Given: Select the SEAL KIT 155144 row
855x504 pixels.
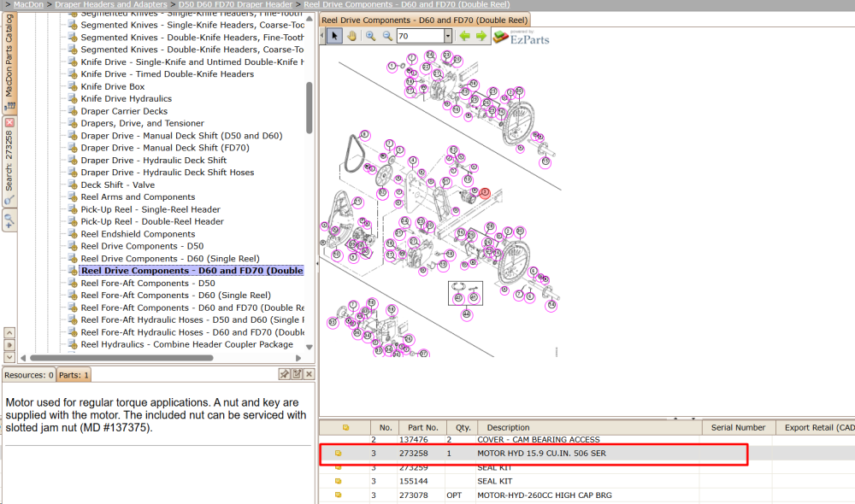Looking at the screenshot, I should (534, 481).
